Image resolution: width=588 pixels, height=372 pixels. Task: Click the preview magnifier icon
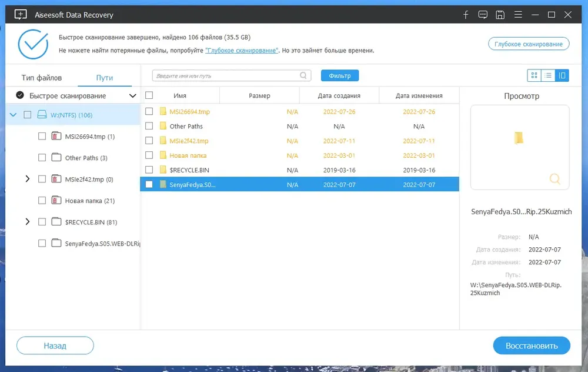coord(554,179)
